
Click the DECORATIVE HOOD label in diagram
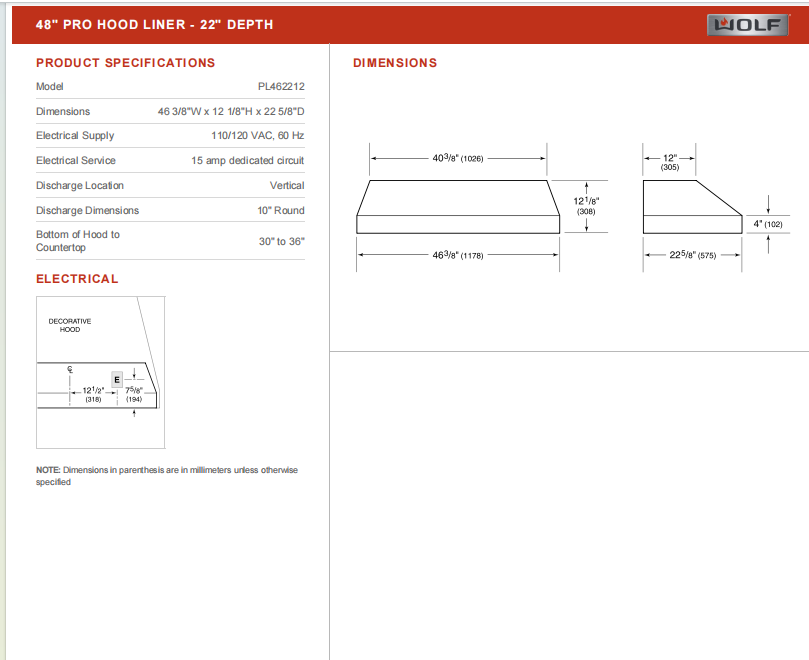[70, 325]
